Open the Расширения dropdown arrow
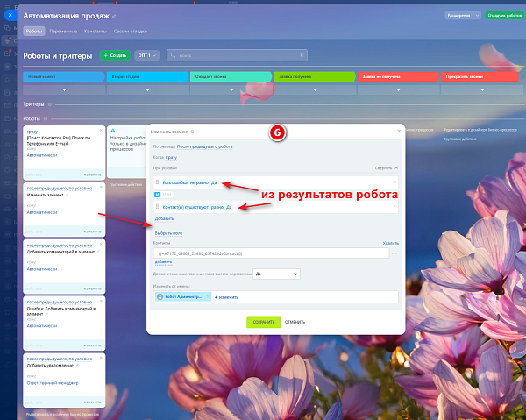Viewport: 526px width, 420px height. [477, 16]
